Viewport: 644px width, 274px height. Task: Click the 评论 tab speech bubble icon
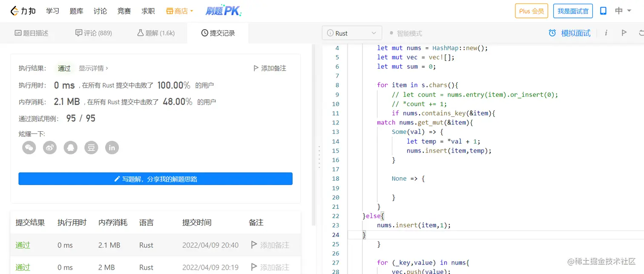pos(78,33)
